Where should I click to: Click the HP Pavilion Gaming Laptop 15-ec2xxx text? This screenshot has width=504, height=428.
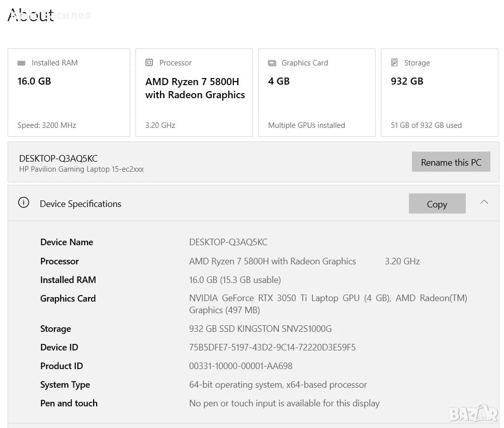pos(81,169)
